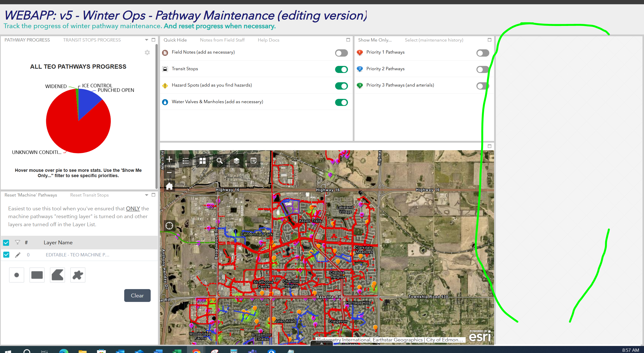Select by polygon drawing tool

[x=57, y=275]
